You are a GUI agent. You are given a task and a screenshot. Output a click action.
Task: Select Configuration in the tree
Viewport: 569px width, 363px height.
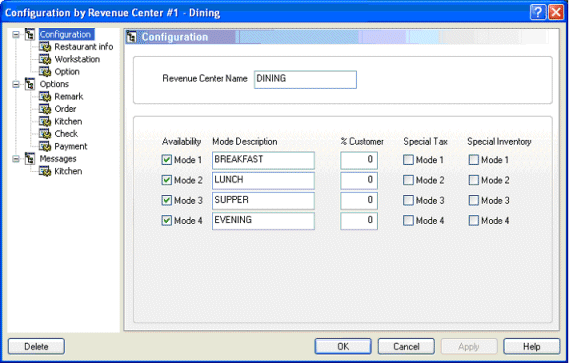pos(66,34)
